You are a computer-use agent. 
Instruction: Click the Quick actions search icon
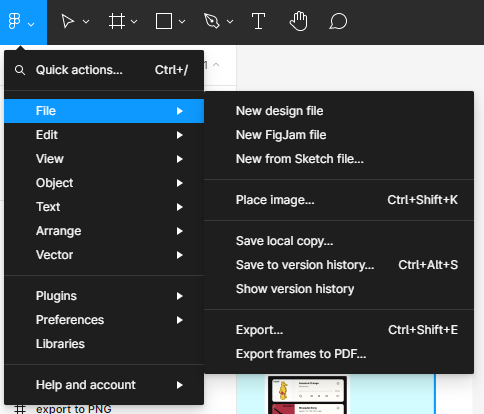pos(20,70)
